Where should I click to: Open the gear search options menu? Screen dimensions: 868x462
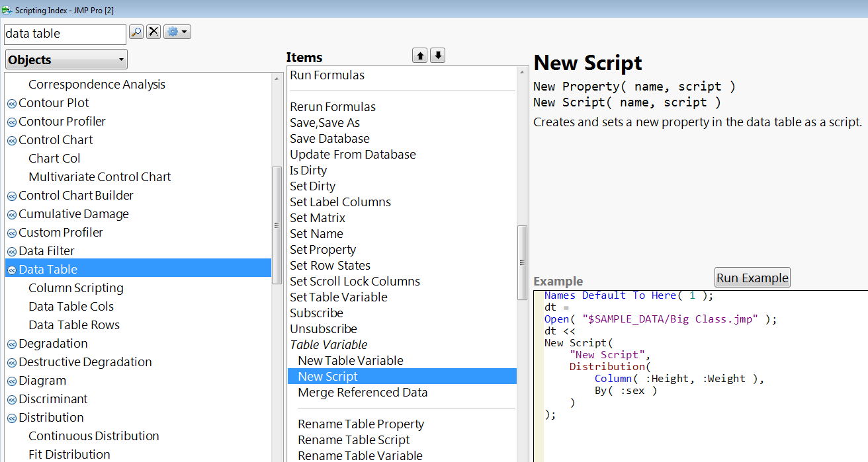click(x=177, y=32)
